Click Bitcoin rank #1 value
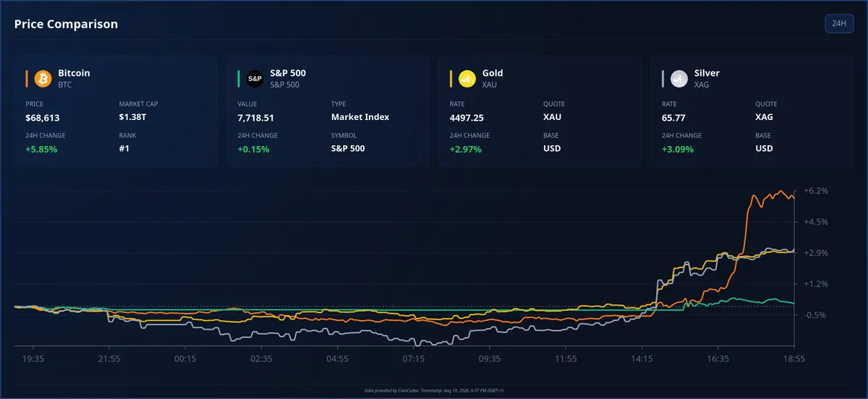Viewport: 868px width, 399px height. [125, 149]
